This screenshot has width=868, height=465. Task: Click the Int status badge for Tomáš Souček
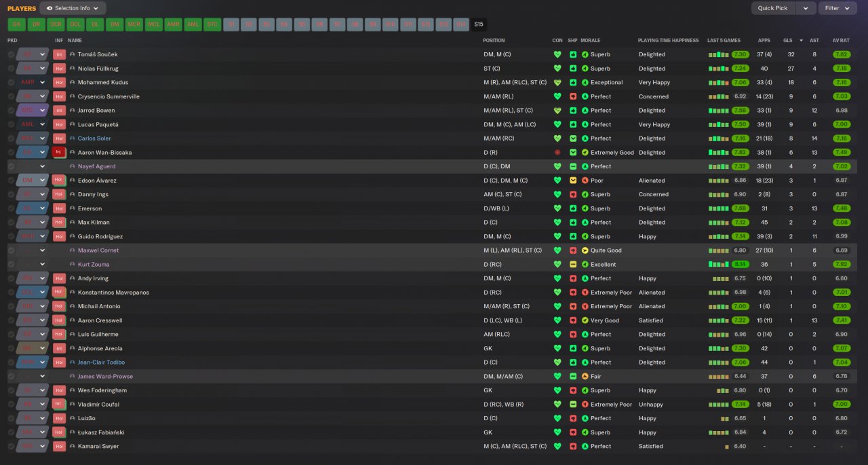59,54
